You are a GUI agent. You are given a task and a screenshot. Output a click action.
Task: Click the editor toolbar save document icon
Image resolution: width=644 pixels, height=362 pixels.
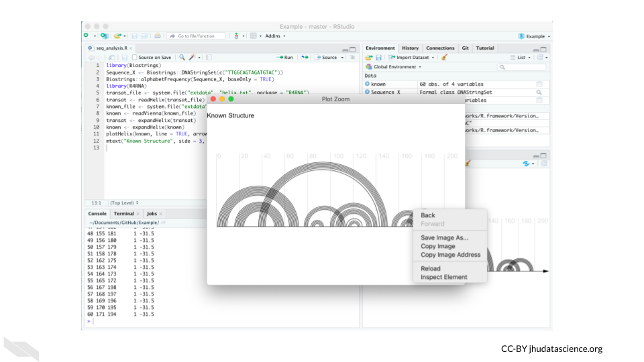tap(125, 58)
